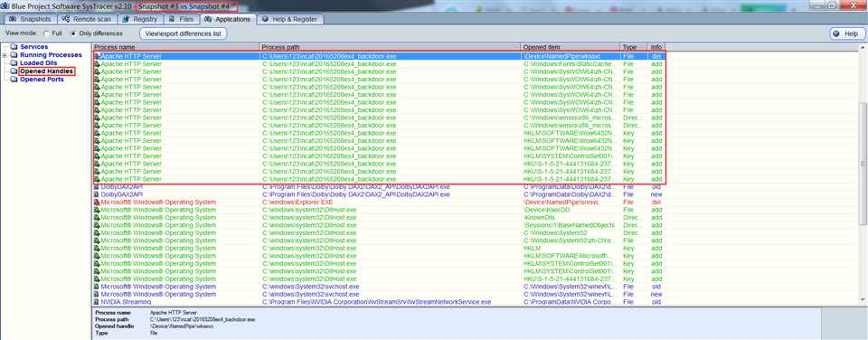This screenshot has height=340, width=868.
Task: Click Opened handle value in details pane
Action: coord(182,326)
